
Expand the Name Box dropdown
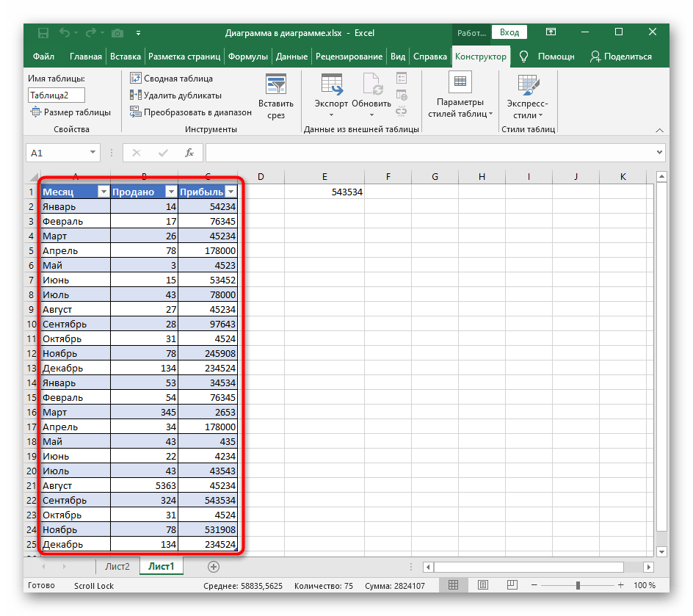[93, 153]
